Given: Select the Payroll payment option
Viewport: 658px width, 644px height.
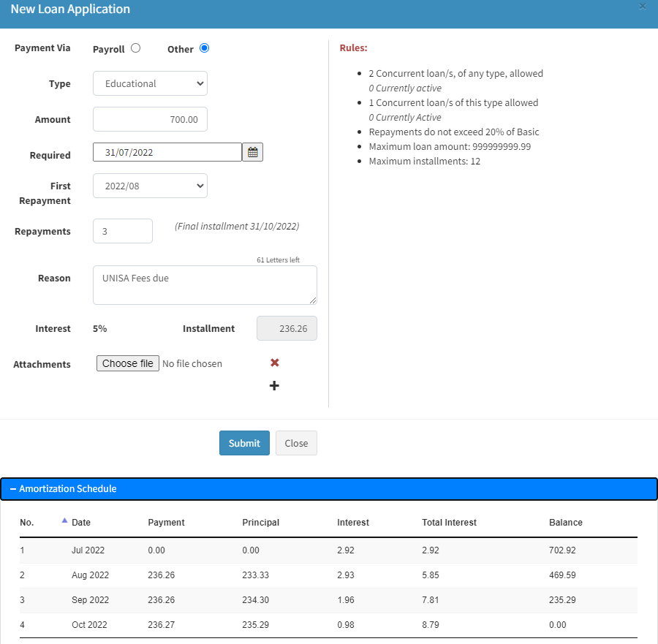Looking at the screenshot, I should click(x=135, y=48).
